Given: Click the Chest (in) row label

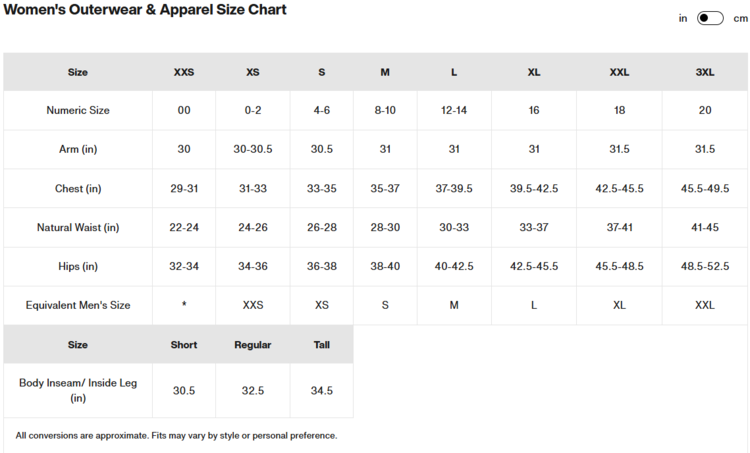Looking at the screenshot, I should tap(78, 189).
